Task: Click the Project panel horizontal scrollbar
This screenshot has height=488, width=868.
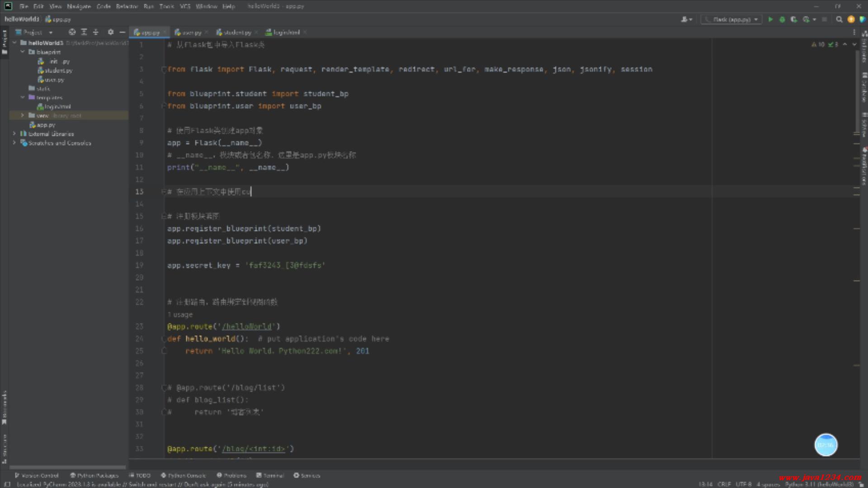Action: (68, 467)
